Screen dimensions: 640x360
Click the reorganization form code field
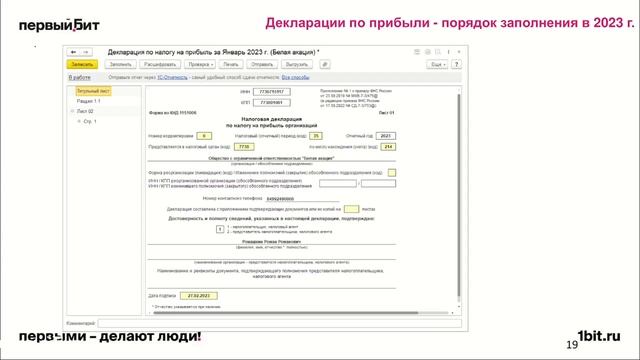[x=392, y=173]
